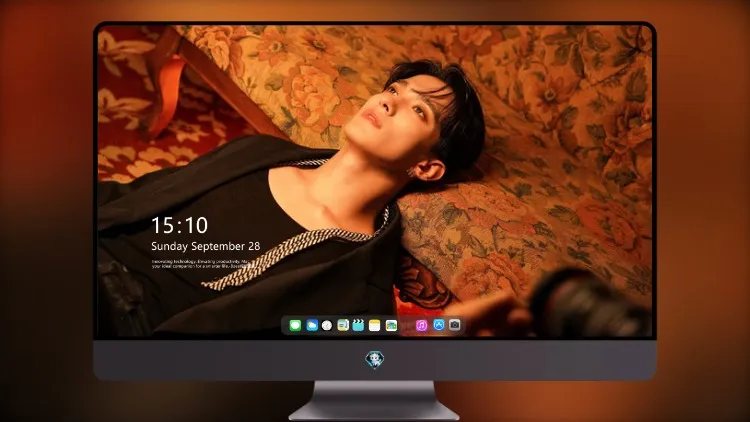Image resolution: width=750 pixels, height=422 pixels.
Task: Open the green Messages app in dock
Action: click(295, 325)
